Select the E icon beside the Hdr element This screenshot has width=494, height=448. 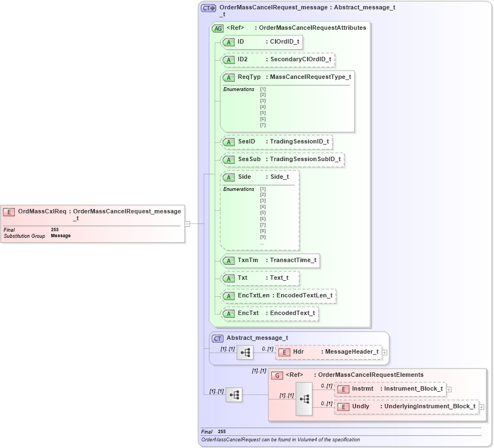tap(284, 351)
